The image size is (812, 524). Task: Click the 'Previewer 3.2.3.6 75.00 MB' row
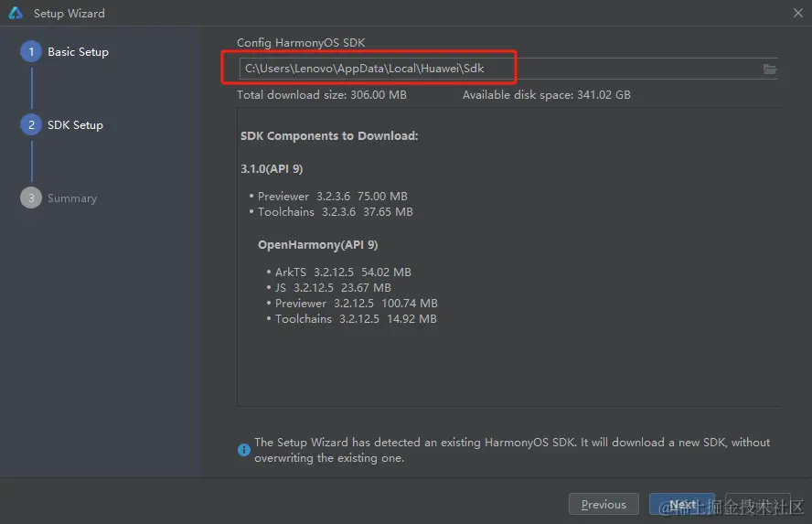coord(333,197)
